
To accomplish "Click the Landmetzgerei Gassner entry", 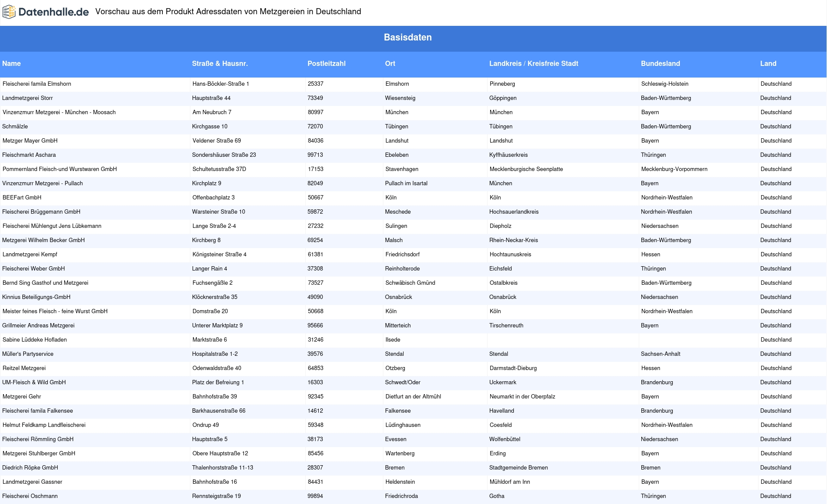I will tap(32, 482).
